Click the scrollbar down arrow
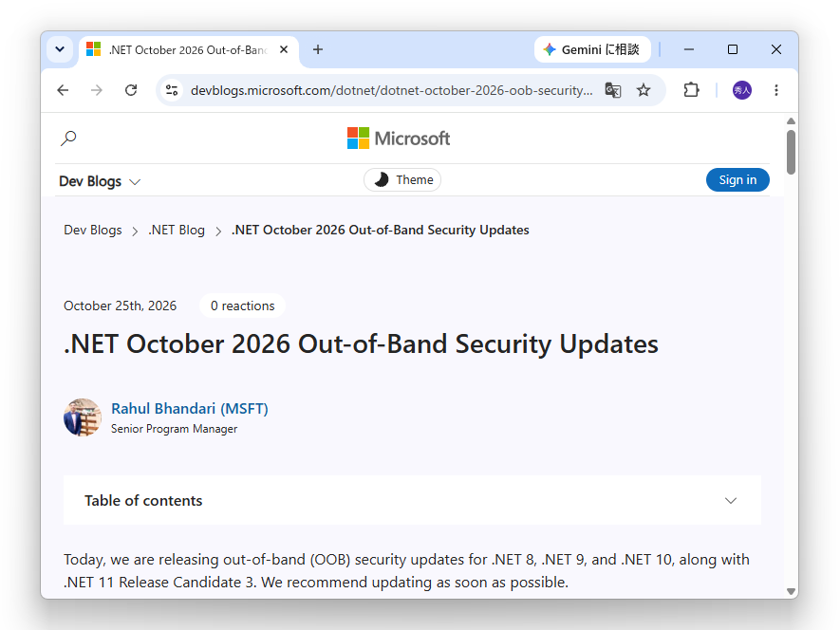Viewport: 840px width, 630px height. [791, 591]
